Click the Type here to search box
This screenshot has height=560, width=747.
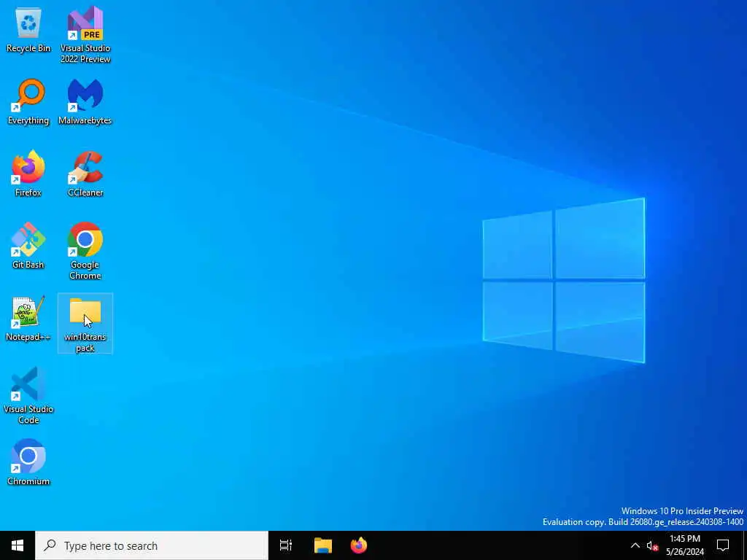click(152, 545)
